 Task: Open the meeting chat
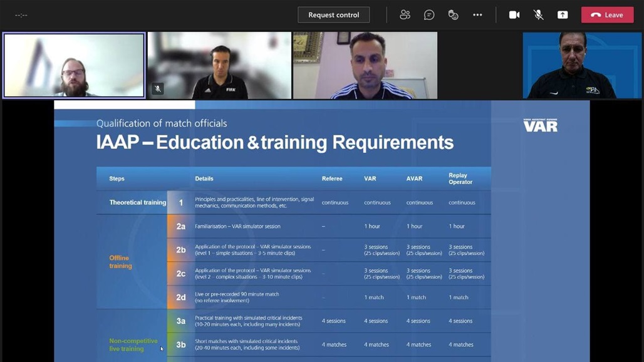point(429,15)
